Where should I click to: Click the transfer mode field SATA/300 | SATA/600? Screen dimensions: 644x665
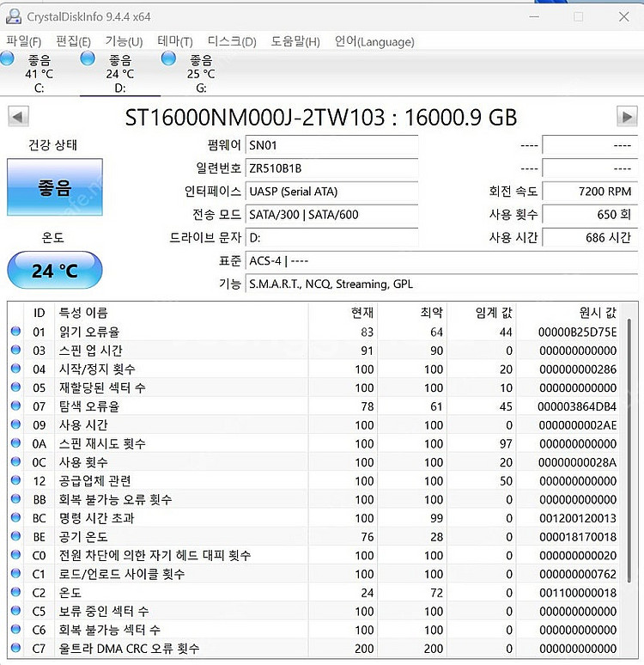(332, 214)
